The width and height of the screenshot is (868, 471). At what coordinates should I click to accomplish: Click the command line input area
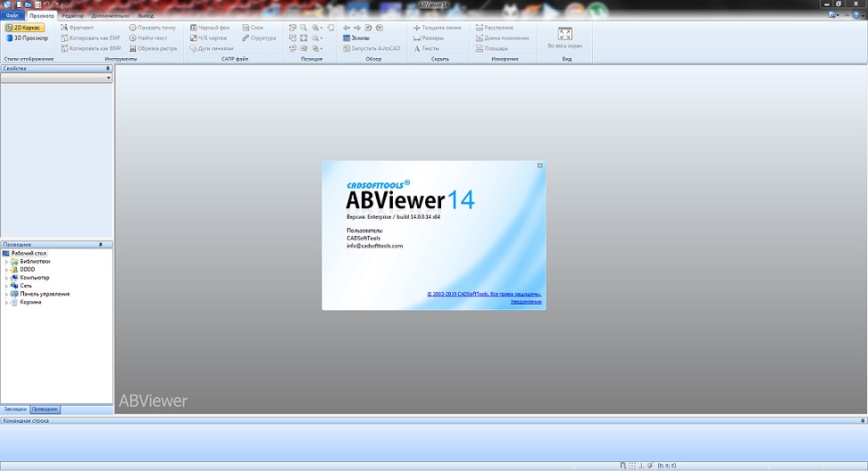[434, 442]
